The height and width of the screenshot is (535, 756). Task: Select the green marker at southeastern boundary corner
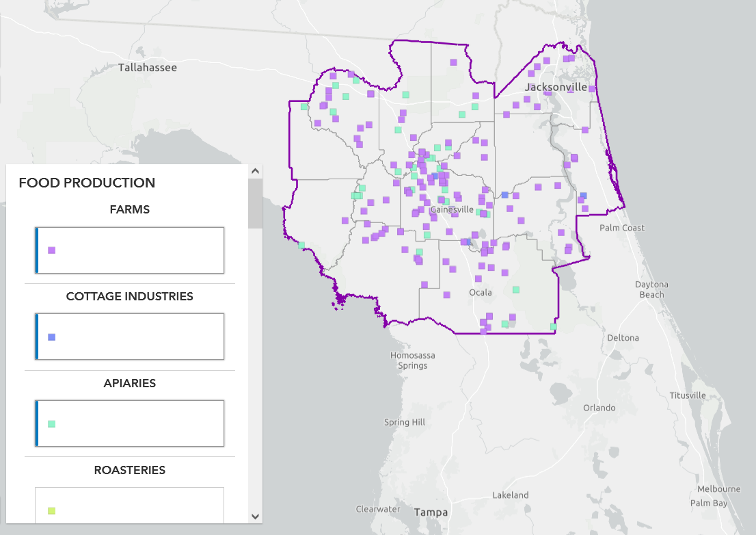(553, 326)
